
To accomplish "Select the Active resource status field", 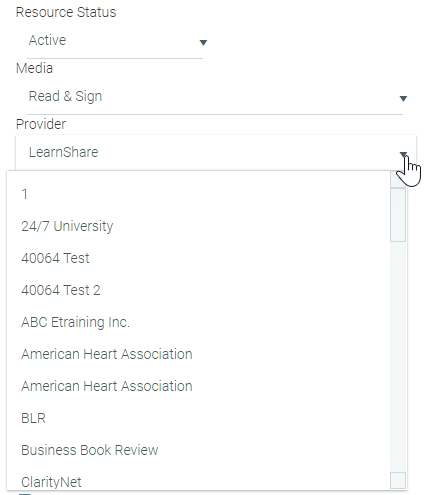I will coord(115,43).
